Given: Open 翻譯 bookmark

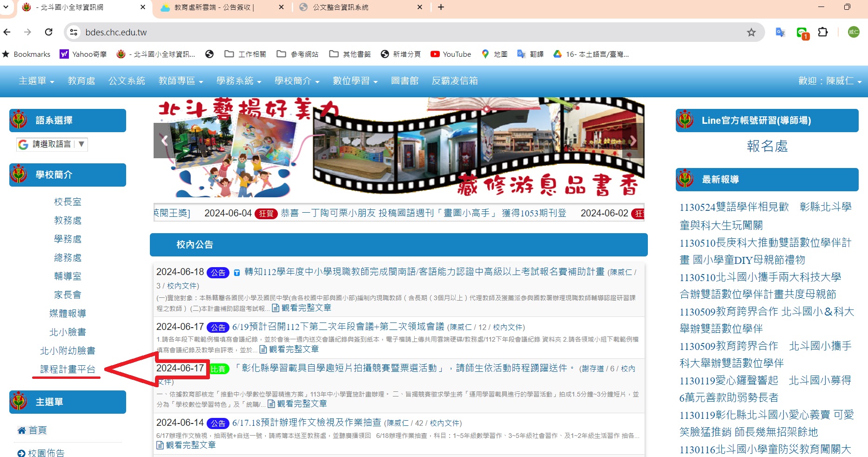Looking at the screenshot, I should [531, 54].
